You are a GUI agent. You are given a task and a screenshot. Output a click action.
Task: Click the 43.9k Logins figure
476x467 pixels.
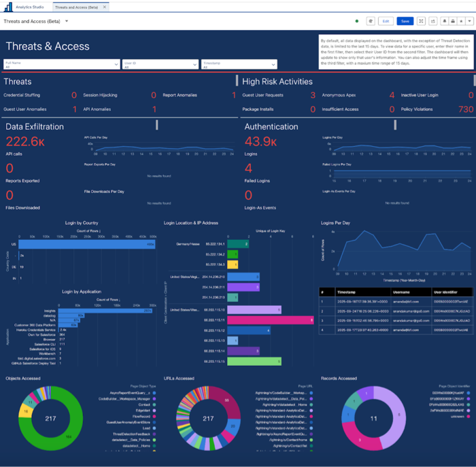(260, 141)
